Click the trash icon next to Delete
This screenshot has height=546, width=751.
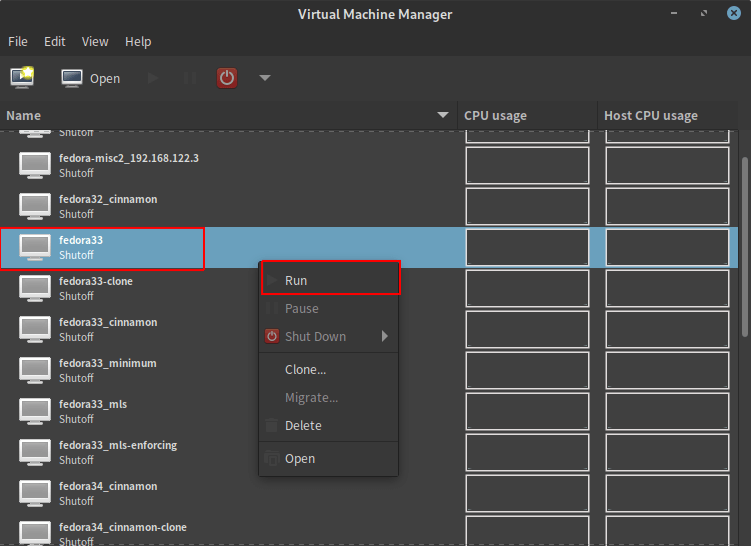(272, 425)
